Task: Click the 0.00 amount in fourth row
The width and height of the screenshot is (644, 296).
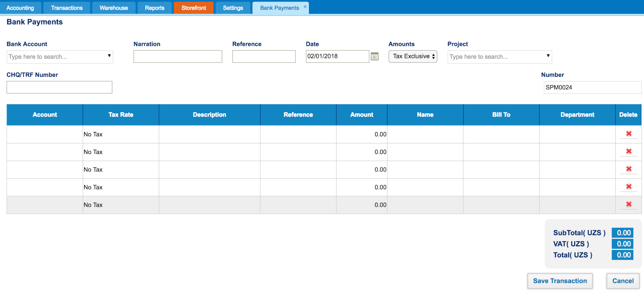Action: tap(362, 187)
